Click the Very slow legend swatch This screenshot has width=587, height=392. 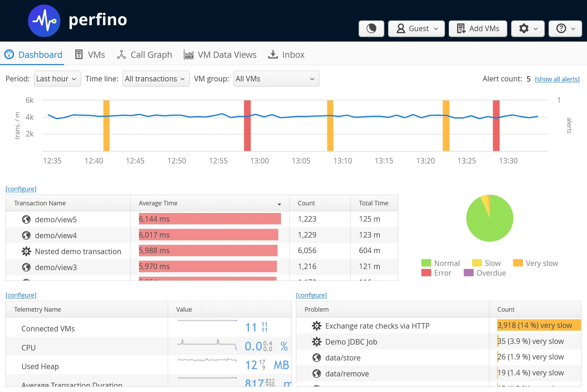pos(518,263)
